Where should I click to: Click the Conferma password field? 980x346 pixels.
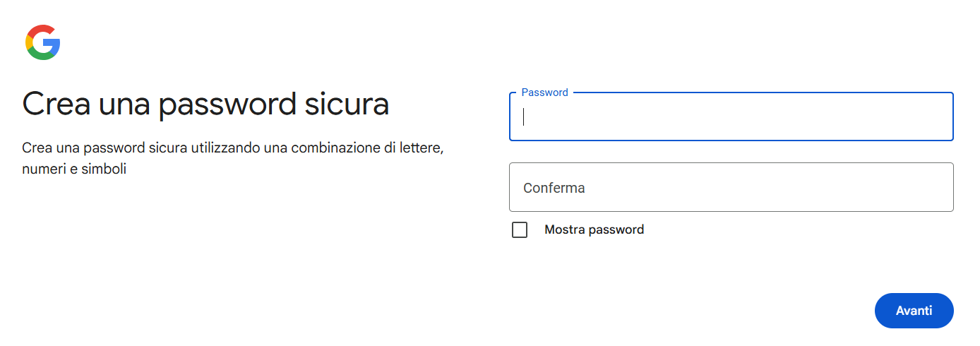pyautogui.click(x=731, y=188)
